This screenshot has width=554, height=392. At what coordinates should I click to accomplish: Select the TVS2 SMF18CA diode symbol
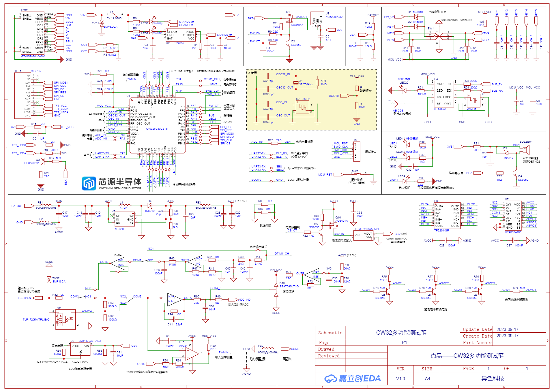pyautogui.click(x=49, y=279)
